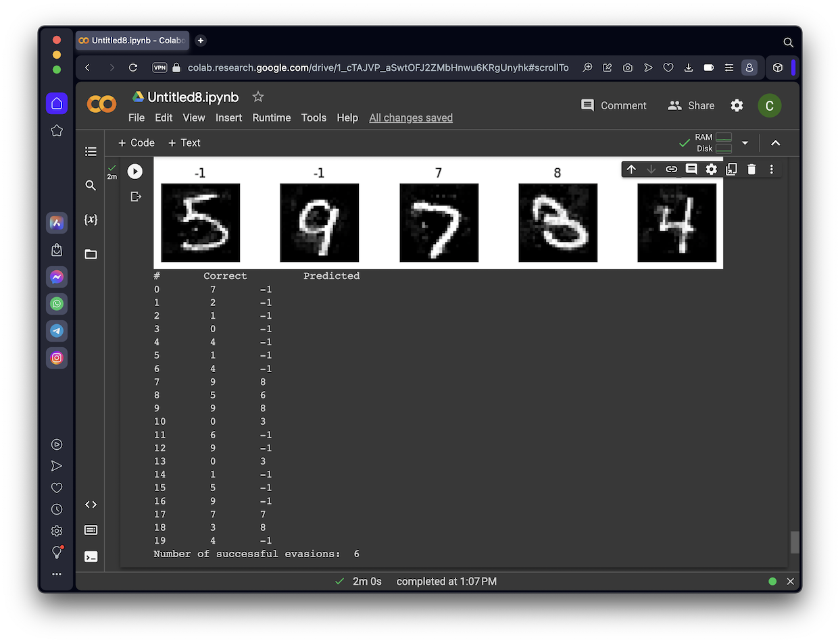
Task: Open Messenger in the Opera sidebar
Action: tap(57, 277)
